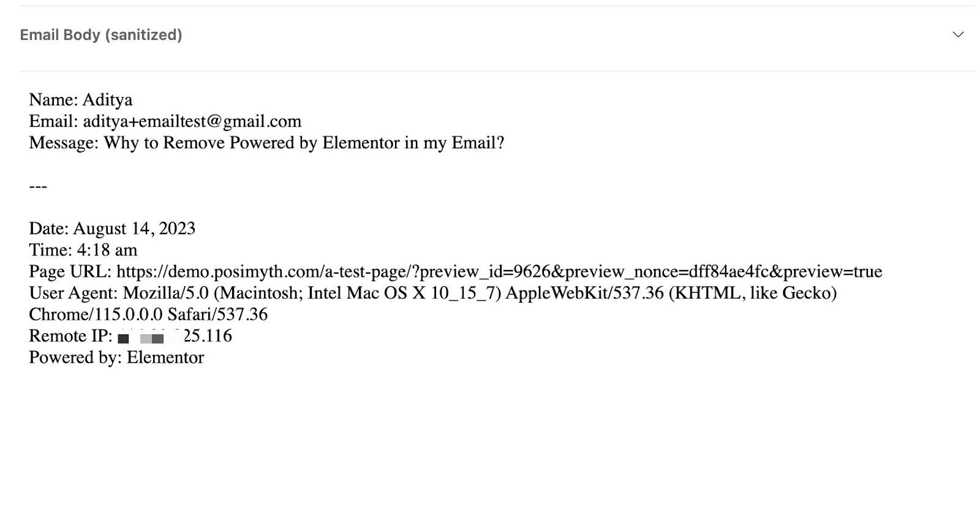Click the Chrome/115.0.0.0 Safari/537.36 text
The height and width of the screenshot is (514, 980).
click(x=148, y=314)
